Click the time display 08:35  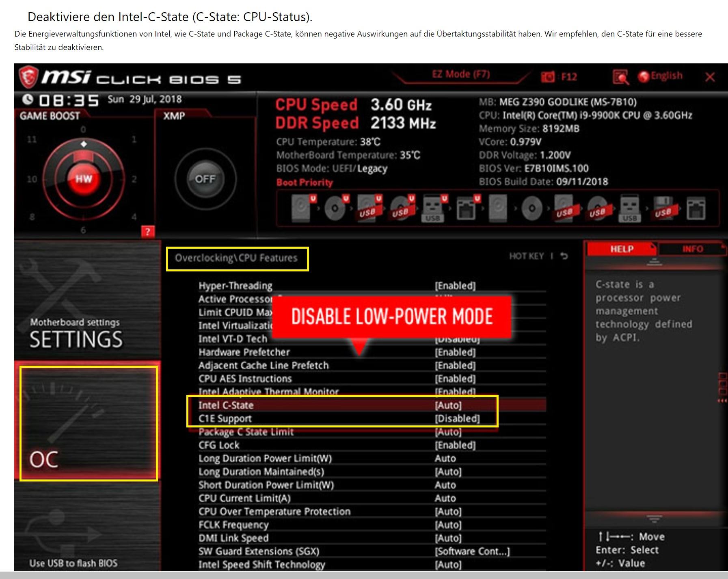coord(69,100)
